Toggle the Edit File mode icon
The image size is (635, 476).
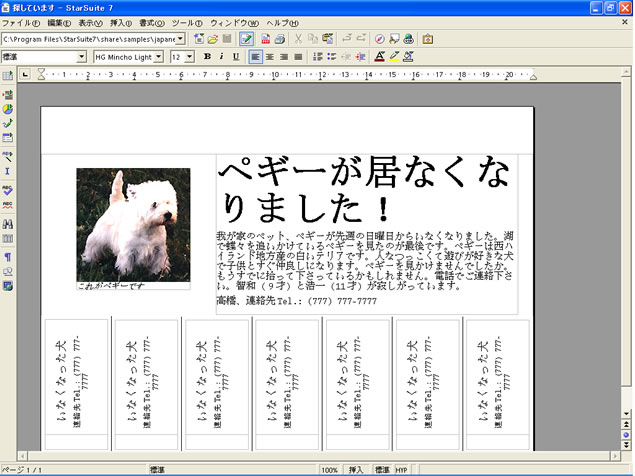click(x=246, y=39)
